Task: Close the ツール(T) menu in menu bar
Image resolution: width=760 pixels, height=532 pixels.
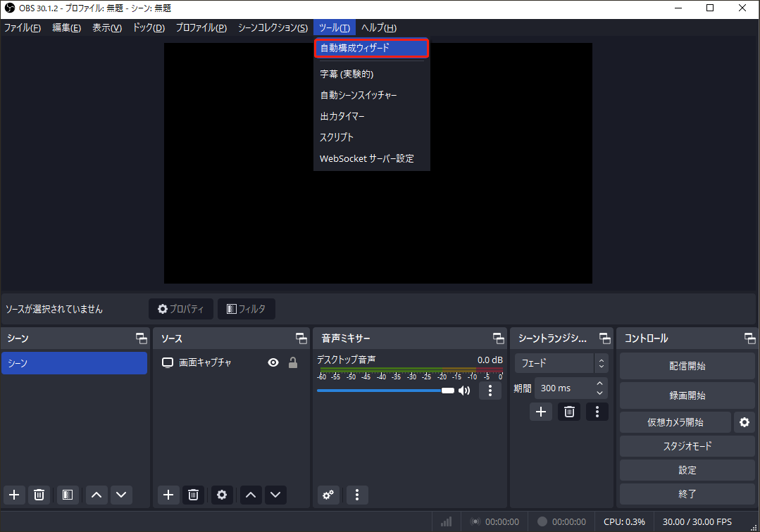Action: [x=335, y=27]
